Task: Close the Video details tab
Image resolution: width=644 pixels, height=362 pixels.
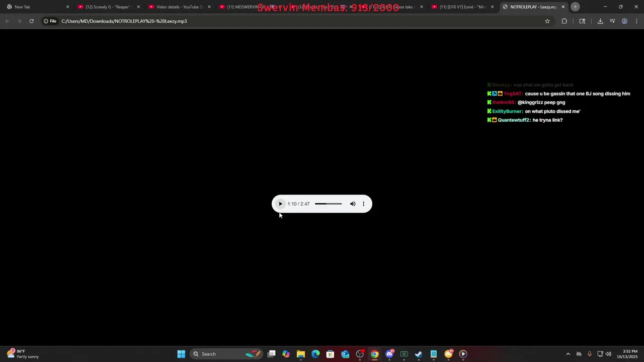Action: (209, 7)
